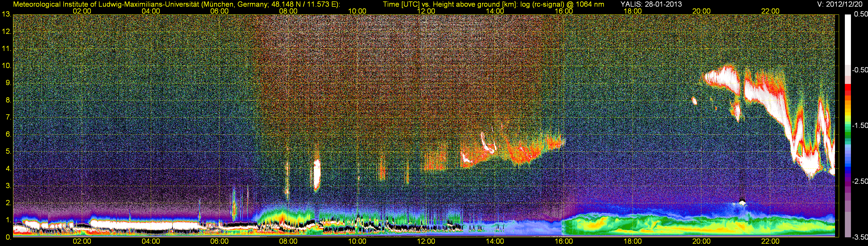This screenshot has width=868, height=246.
Task: Click '18:00' on the bottom time axis
Action: [x=632, y=241]
